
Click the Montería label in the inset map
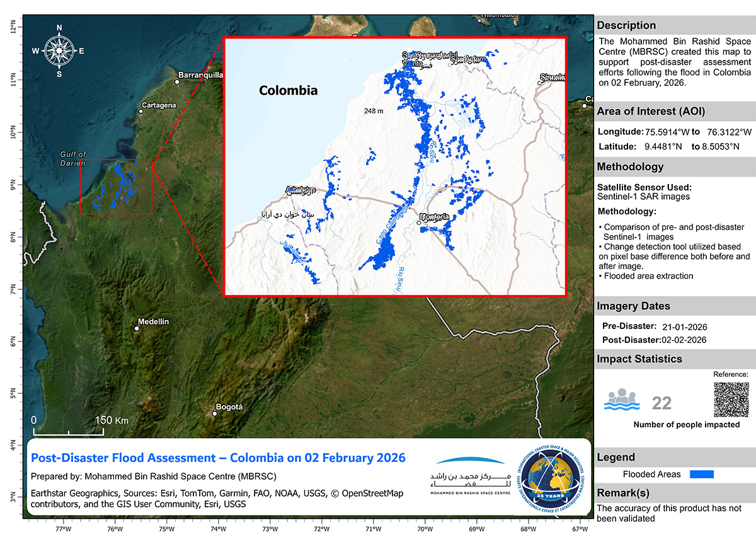point(435,217)
